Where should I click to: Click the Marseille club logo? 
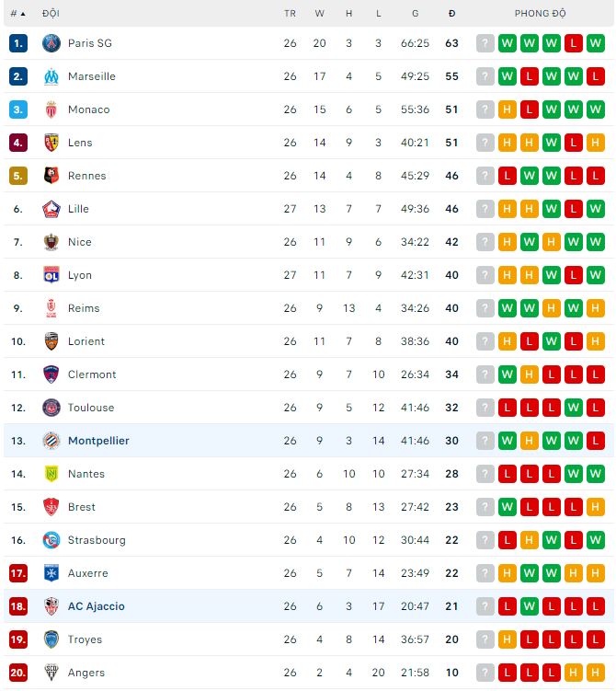51,76
